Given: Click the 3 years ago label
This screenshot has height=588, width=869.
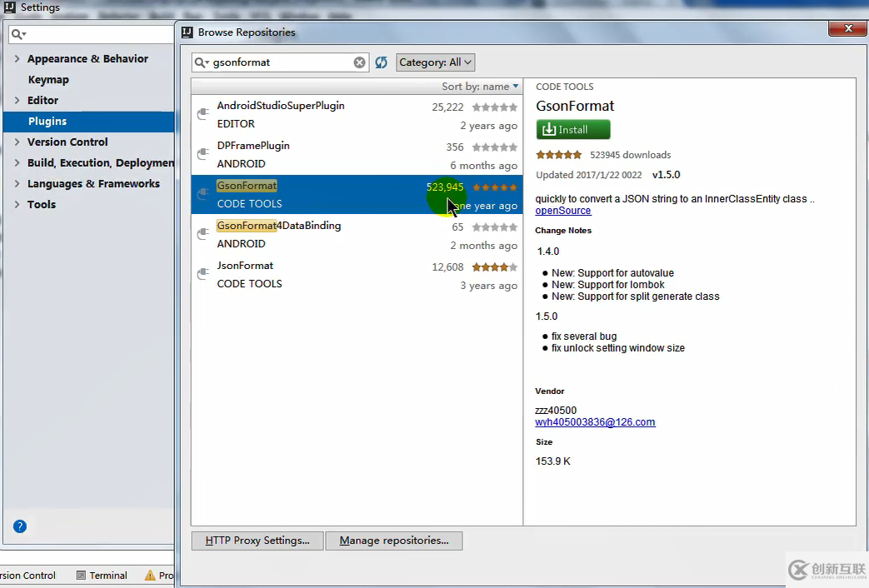Looking at the screenshot, I should pyautogui.click(x=489, y=286).
